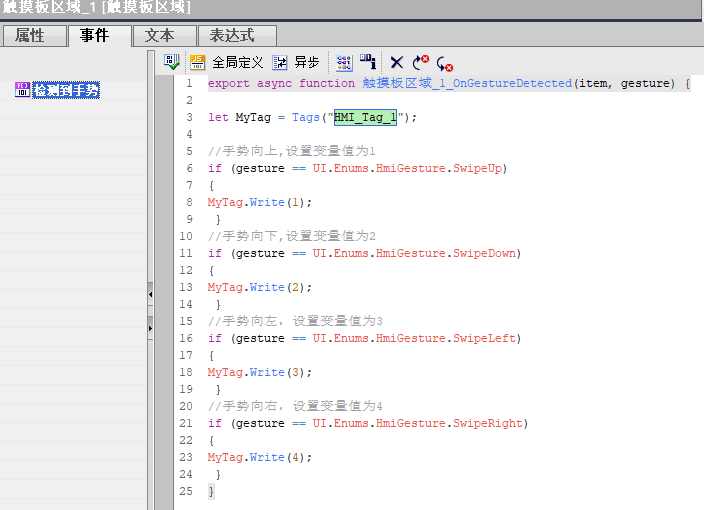Click the last curved arrow toolbar icon

coord(445,62)
